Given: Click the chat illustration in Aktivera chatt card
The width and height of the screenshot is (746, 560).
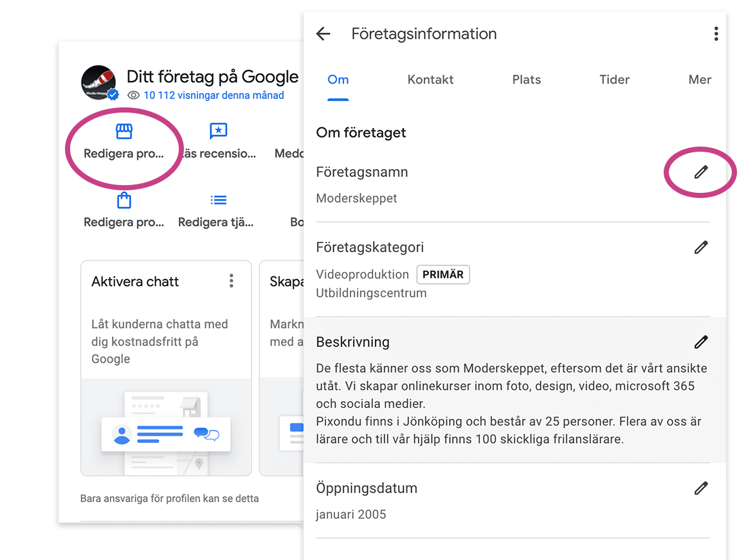Looking at the screenshot, I should tap(166, 428).
